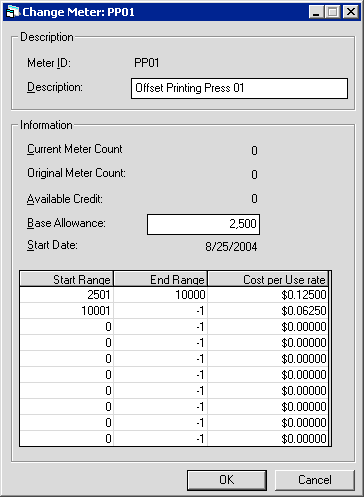Click the Start Range cell showing 2501
Viewport: 364px width, 497px height.
67,295
